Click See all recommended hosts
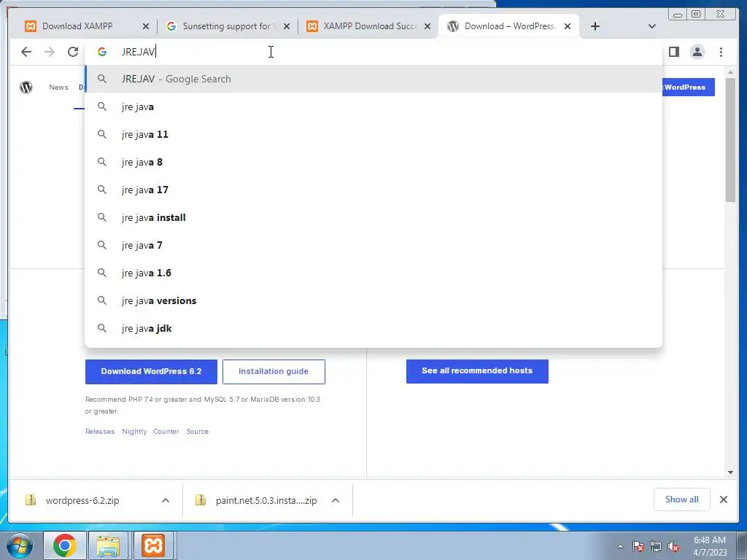 (477, 371)
